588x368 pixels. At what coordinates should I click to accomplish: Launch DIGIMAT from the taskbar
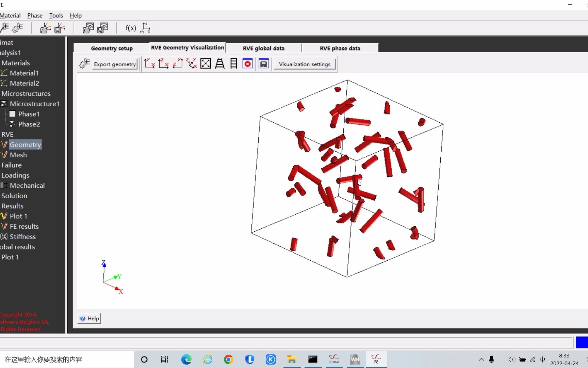tap(334, 359)
